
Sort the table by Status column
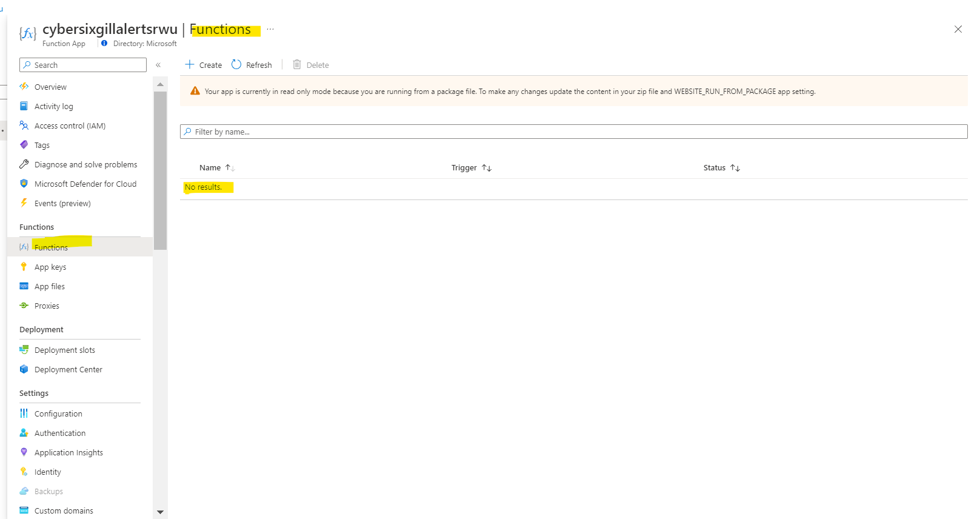[722, 168]
